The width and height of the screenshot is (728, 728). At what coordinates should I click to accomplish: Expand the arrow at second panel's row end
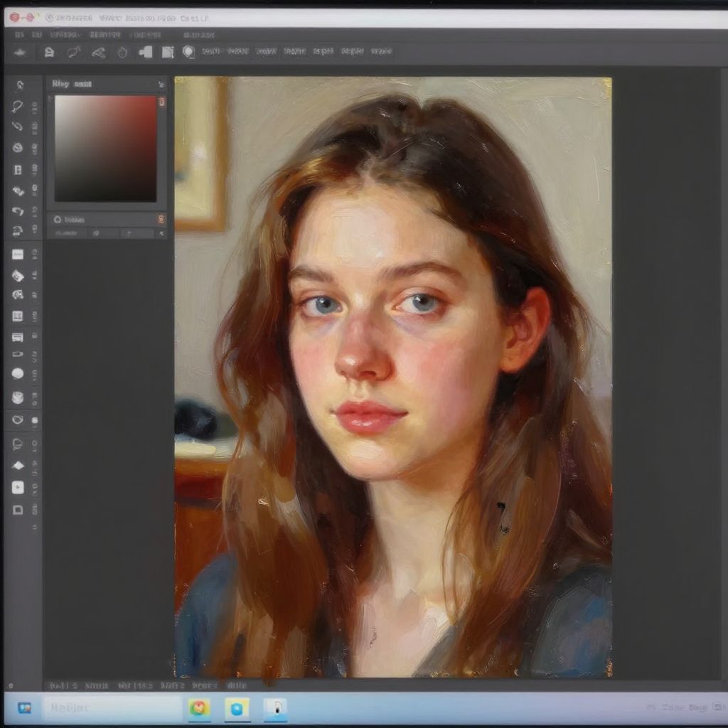161,233
